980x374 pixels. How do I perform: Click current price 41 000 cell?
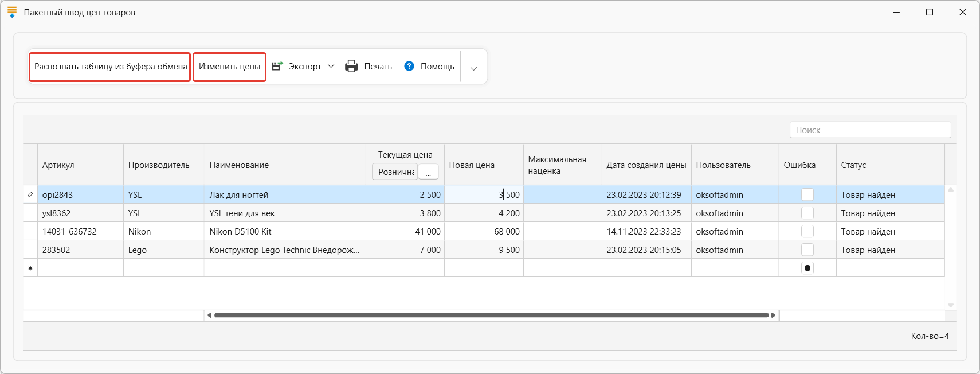405,231
